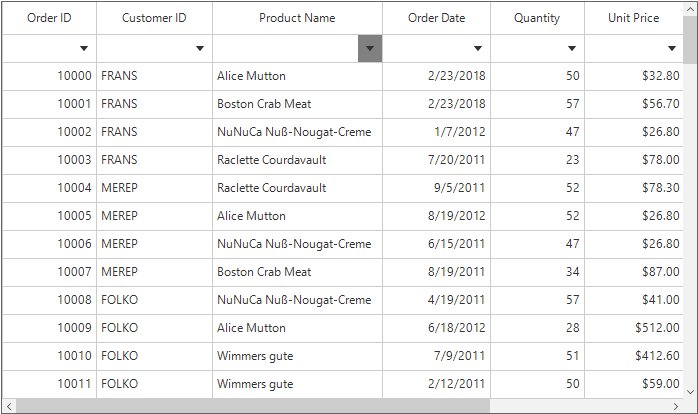Select date cell 6/18/2012
The image size is (698, 414).
tap(436, 329)
